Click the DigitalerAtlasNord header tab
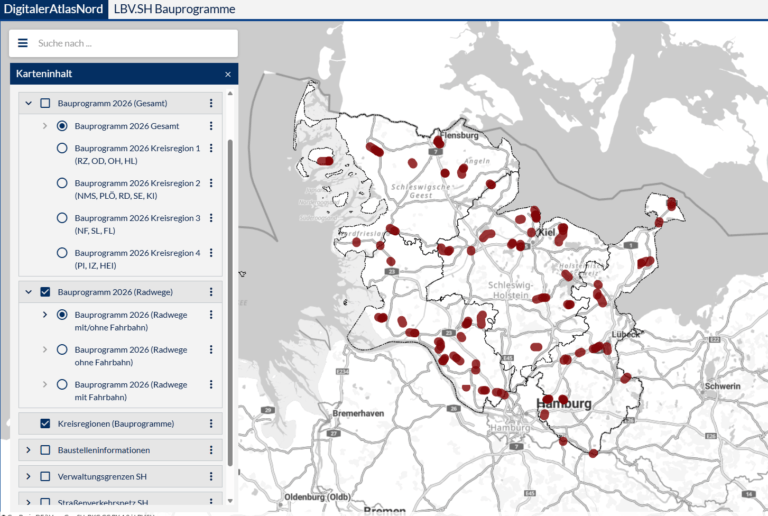 point(52,9)
